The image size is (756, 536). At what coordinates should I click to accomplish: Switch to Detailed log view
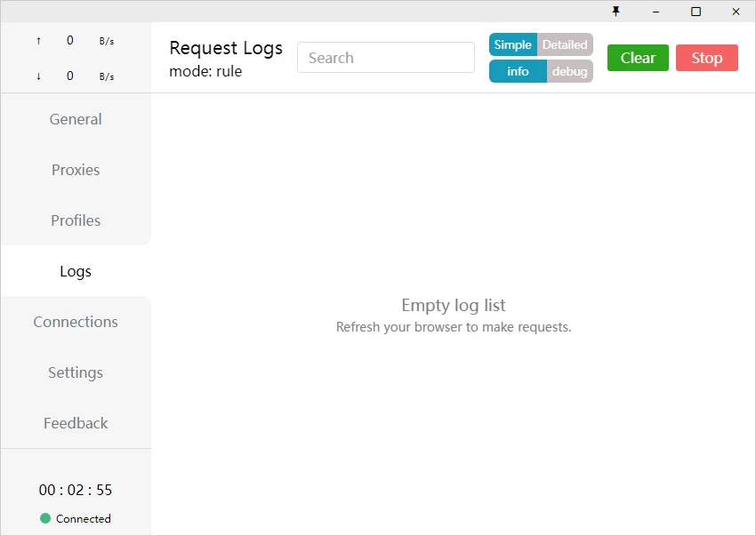click(x=565, y=44)
